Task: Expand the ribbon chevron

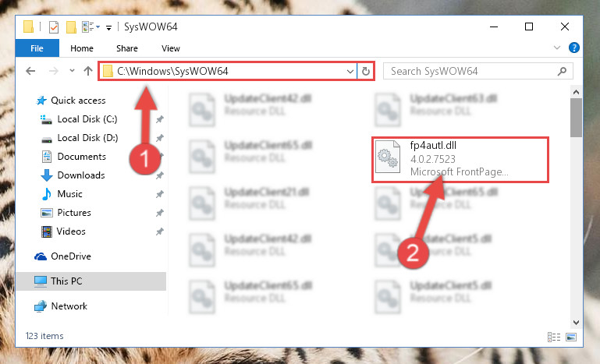Action: pyautogui.click(x=557, y=48)
